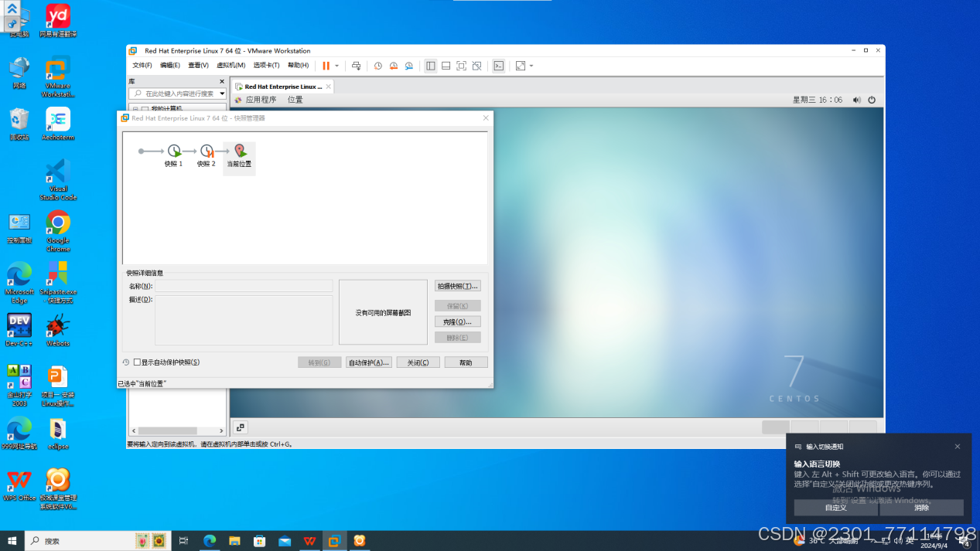Open the 查看(V) menu
The width and height of the screenshot is (980, 551).
[x=199, y=66]
